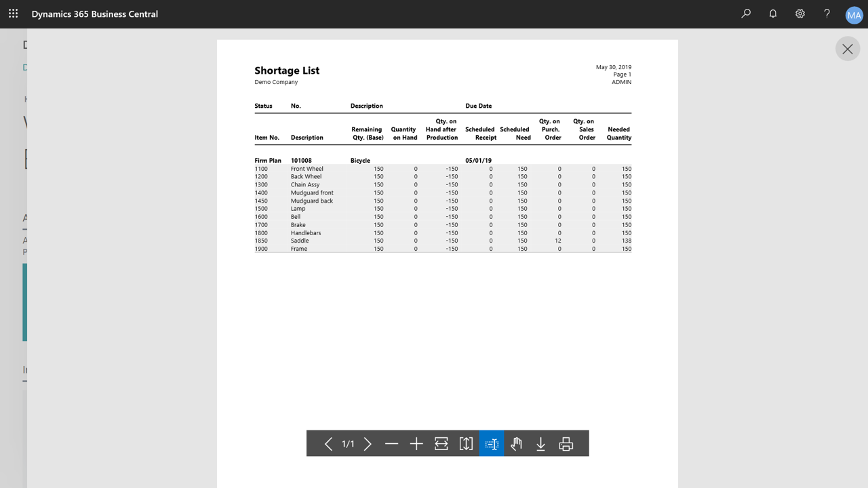Screen dimensions: 868x488
Task: Close the report preview
Action: pos(848,49)
